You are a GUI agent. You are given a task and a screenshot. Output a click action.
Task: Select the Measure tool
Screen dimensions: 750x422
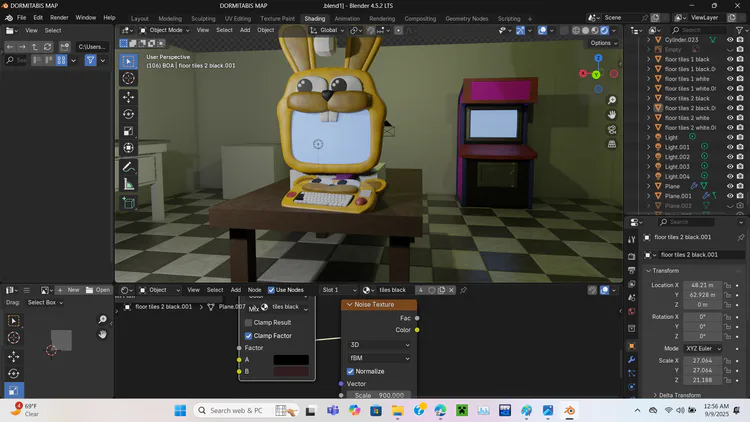[x=128, y=184]
